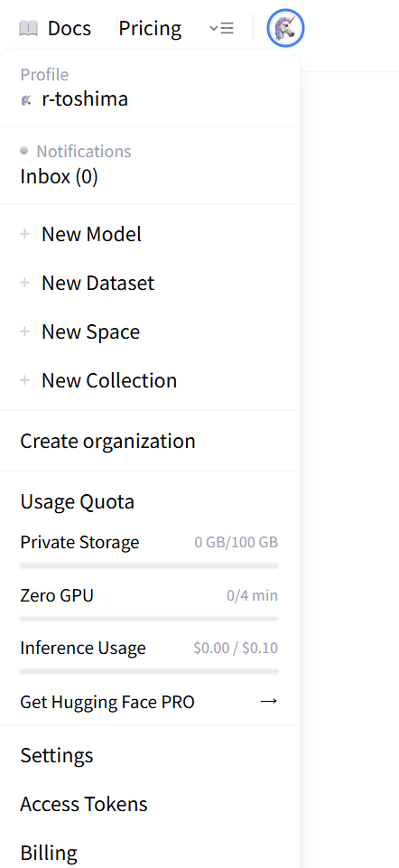Go to Access Tokens

pyautogui.click(x=84, y=804)
